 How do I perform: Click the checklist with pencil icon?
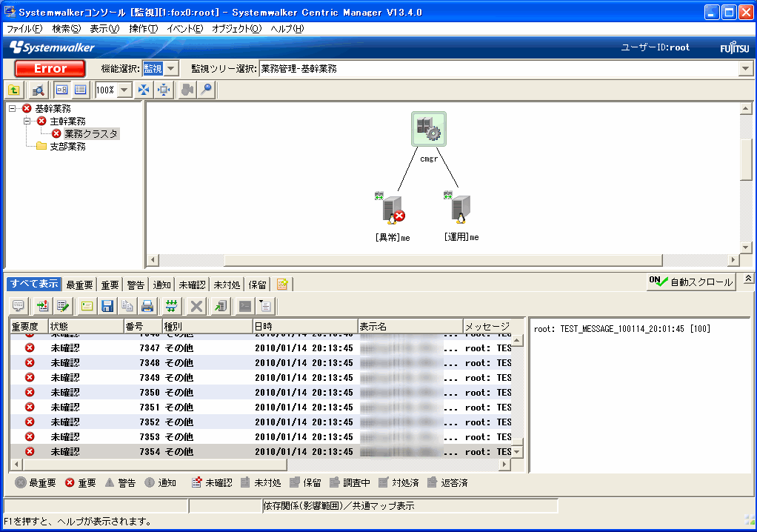coord(63,306)
